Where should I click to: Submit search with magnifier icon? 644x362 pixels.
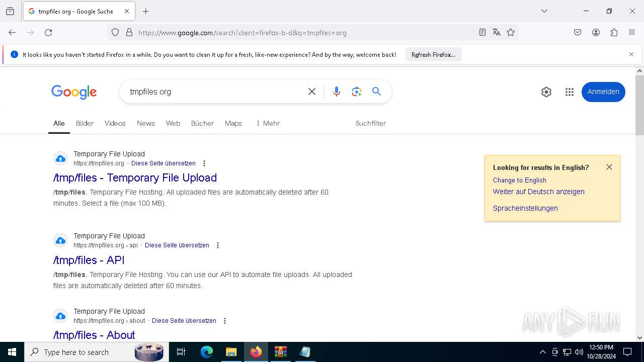tap(376, 92)
